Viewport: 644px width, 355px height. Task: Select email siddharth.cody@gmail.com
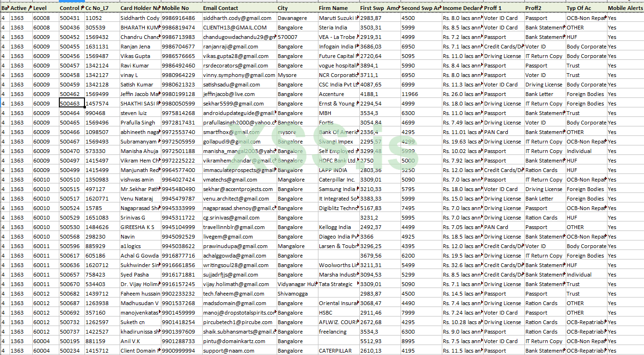(x=239, y=18)
